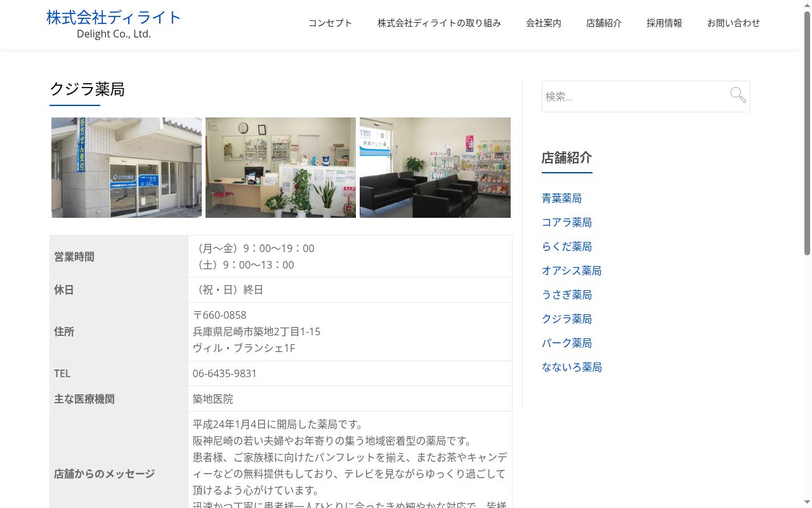Screen dimensions: 812x508
Task: Click the 築地医院 table cell
Action: tap(350, 399)
